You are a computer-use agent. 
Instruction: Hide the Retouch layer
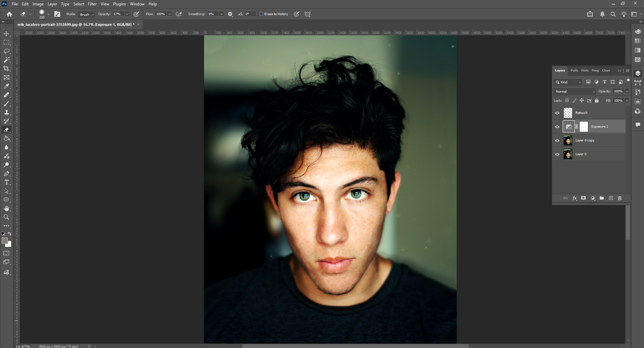[557, 113]
